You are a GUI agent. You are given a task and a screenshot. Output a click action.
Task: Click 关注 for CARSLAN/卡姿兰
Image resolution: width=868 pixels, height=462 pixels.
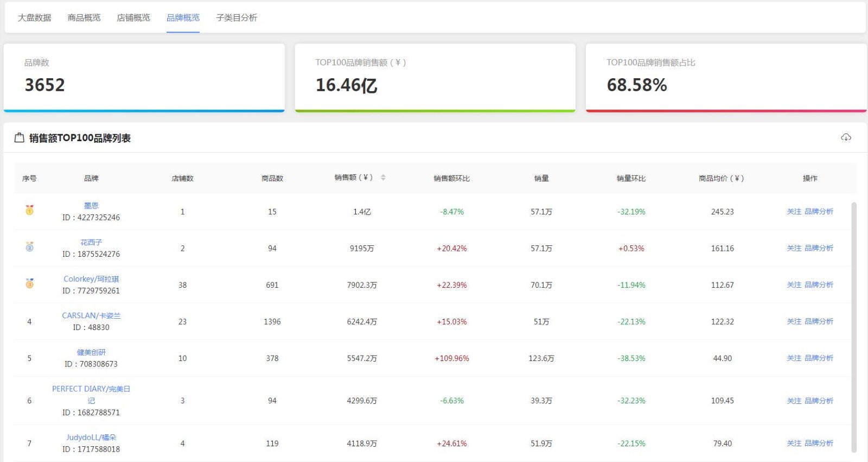(x=794, y=321)
